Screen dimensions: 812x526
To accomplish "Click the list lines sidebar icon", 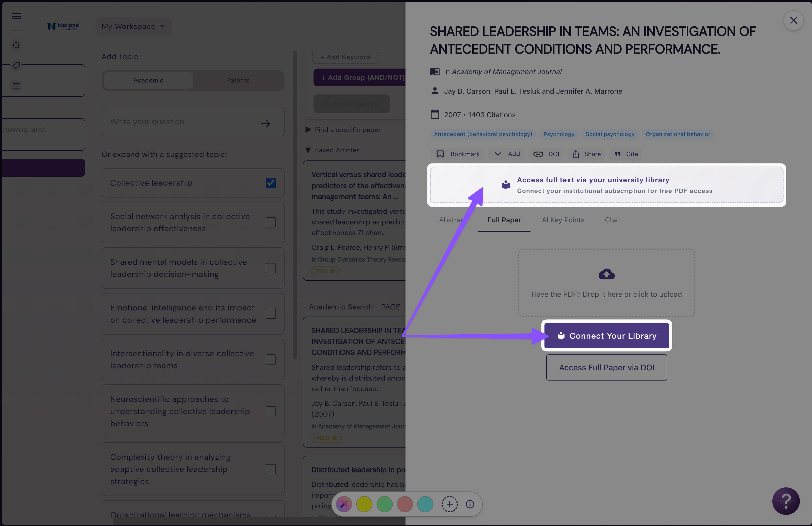I will [x=16, y=86].
